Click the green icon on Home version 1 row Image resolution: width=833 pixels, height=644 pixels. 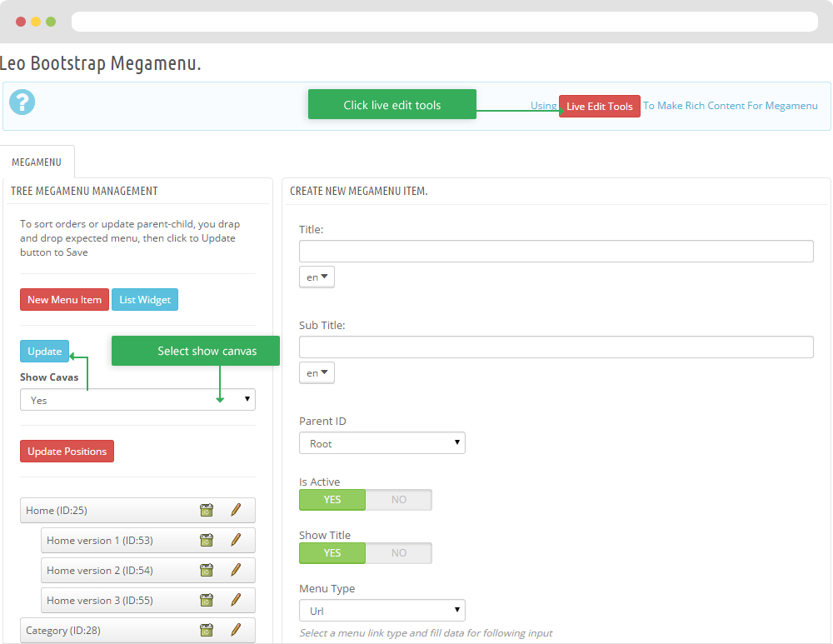207,541
